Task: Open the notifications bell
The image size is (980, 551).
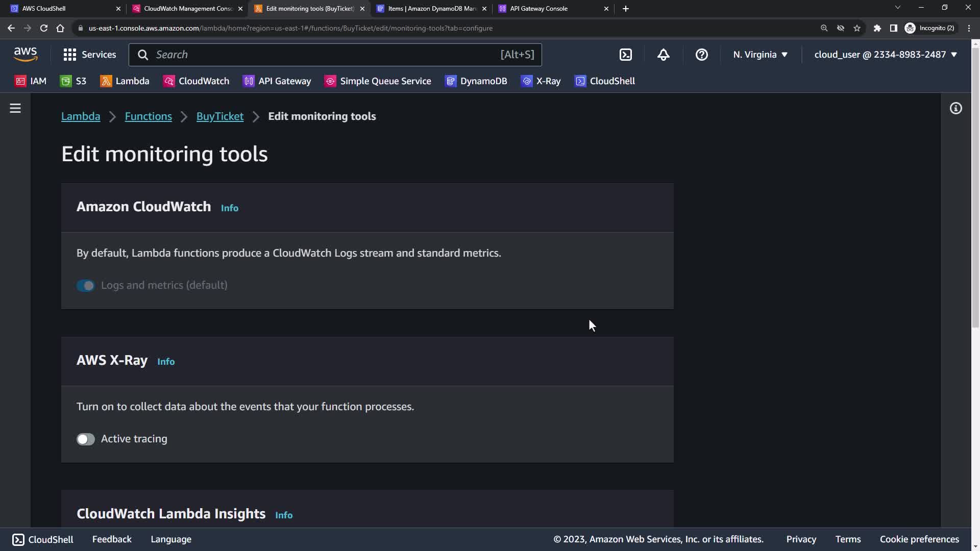Action: tap(663, 55)
